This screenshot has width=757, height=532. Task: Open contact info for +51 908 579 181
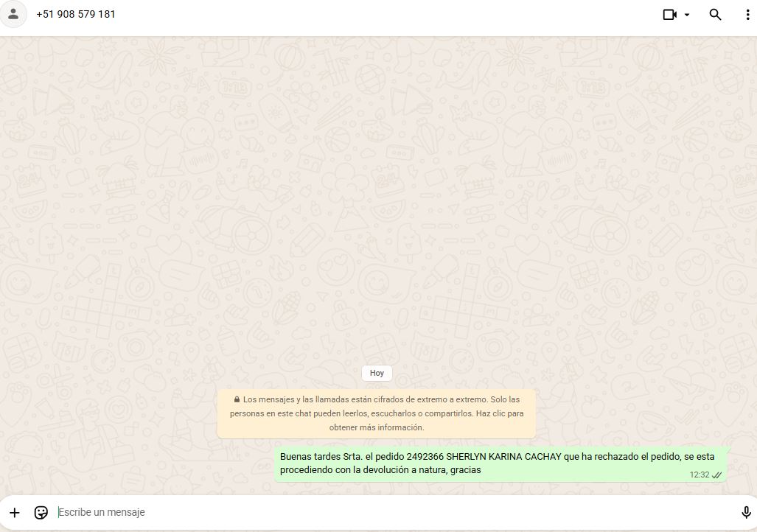76,15
